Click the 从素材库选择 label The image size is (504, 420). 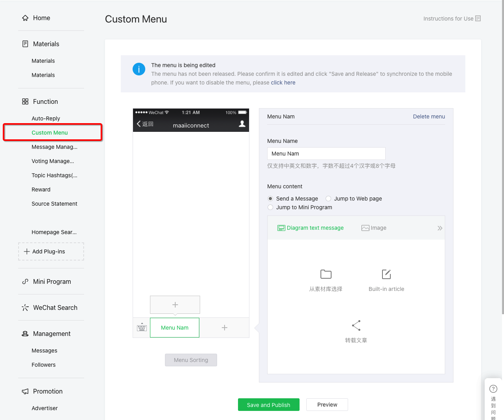click(326, 289)
